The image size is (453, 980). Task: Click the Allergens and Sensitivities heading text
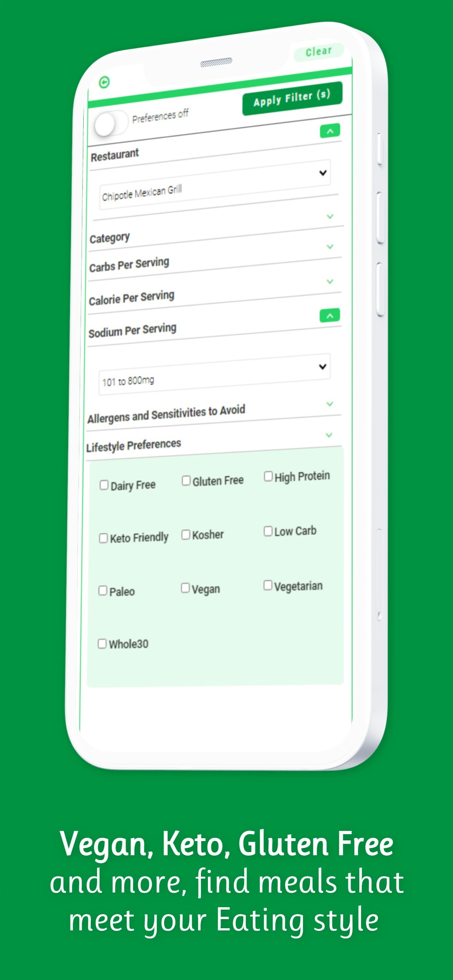coord(166,414)
